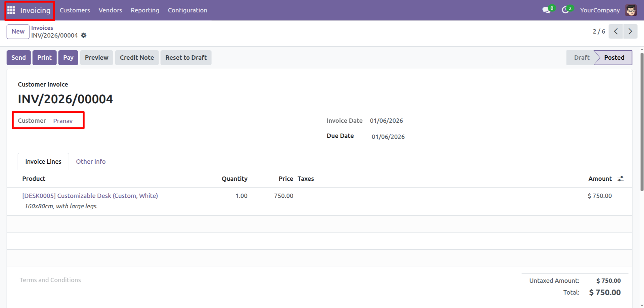The image size is (644, 308).
Task: Click the user avatar picture
Action: click(631, 10)
